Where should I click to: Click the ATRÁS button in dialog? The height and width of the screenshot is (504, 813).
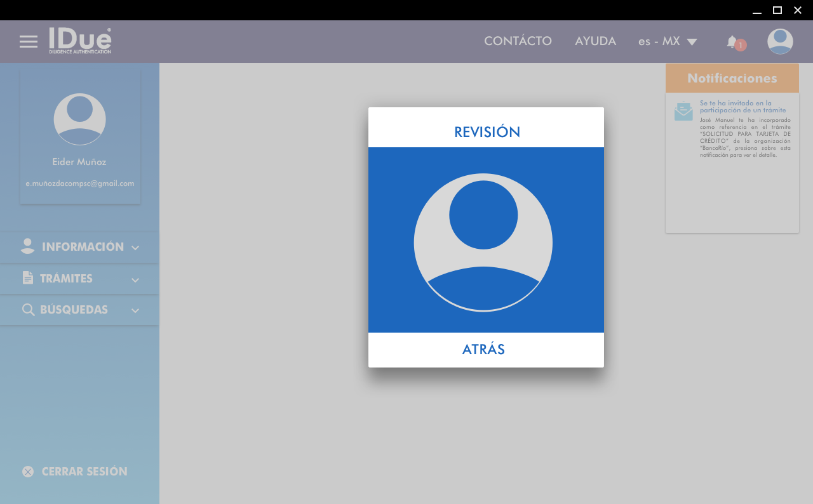pos(483,350)
